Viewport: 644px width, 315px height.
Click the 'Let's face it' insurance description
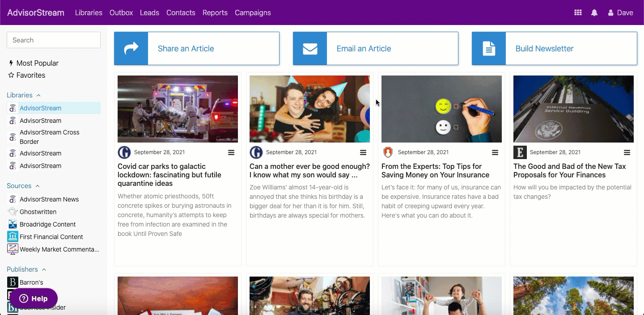[441, 202]
